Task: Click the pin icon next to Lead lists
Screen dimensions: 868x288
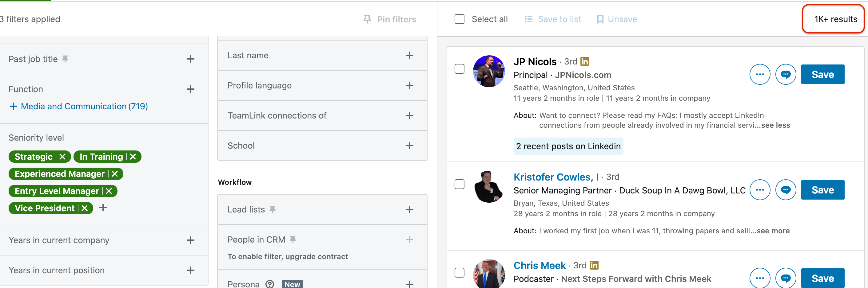Action: coord(273,209)
